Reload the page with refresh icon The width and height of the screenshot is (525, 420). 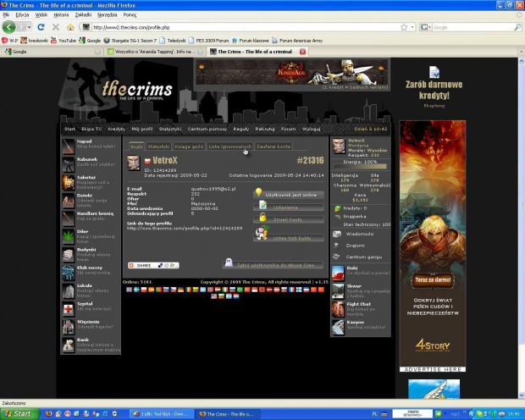pyautogui.click(x=41, y=27)
